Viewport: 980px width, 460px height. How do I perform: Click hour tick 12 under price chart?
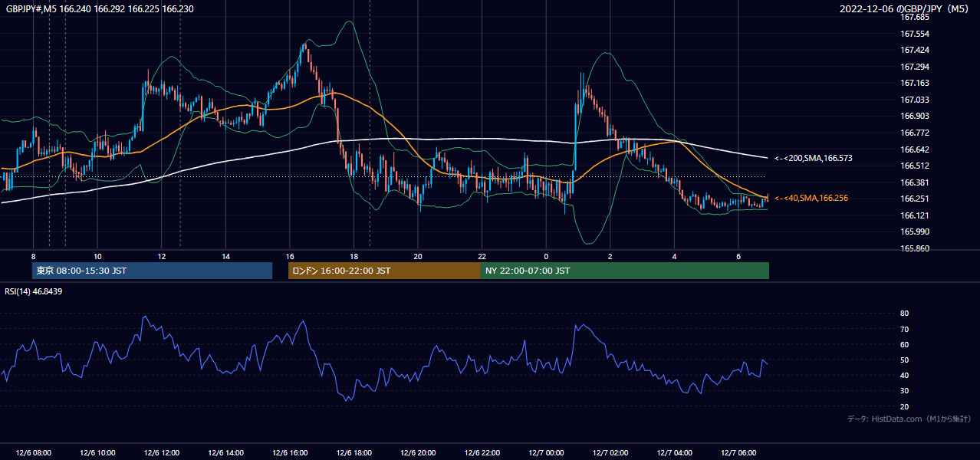tap(162, 255)
